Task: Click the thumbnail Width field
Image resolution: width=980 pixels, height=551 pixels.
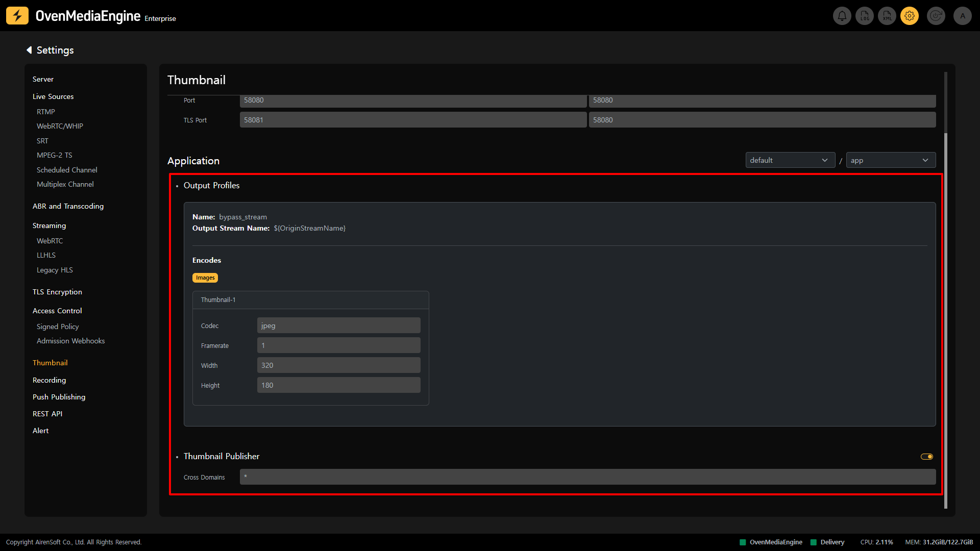Action: (x=338, y=365)
